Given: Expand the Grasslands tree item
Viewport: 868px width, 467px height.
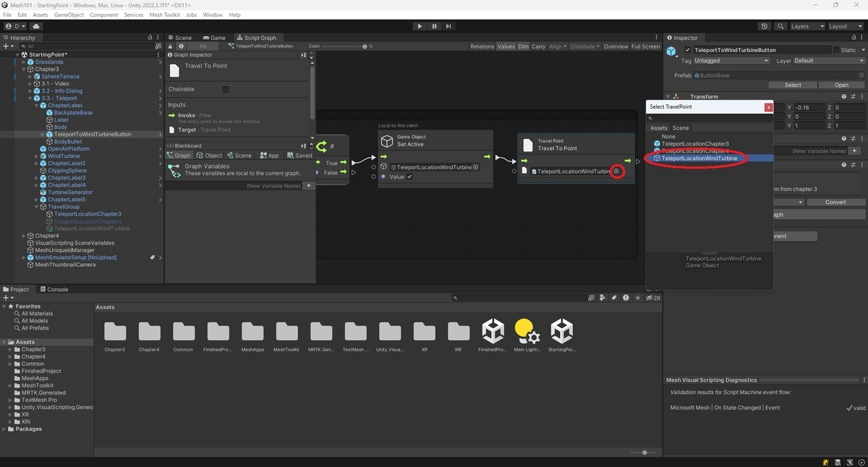Looking at the screenshot, I should click(24, 62).
